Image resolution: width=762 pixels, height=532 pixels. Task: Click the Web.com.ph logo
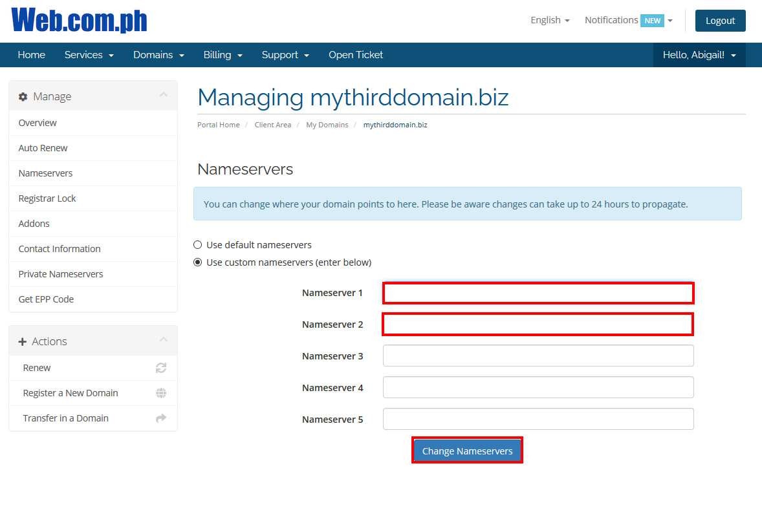pyautogui.click(x=79, y=21)
